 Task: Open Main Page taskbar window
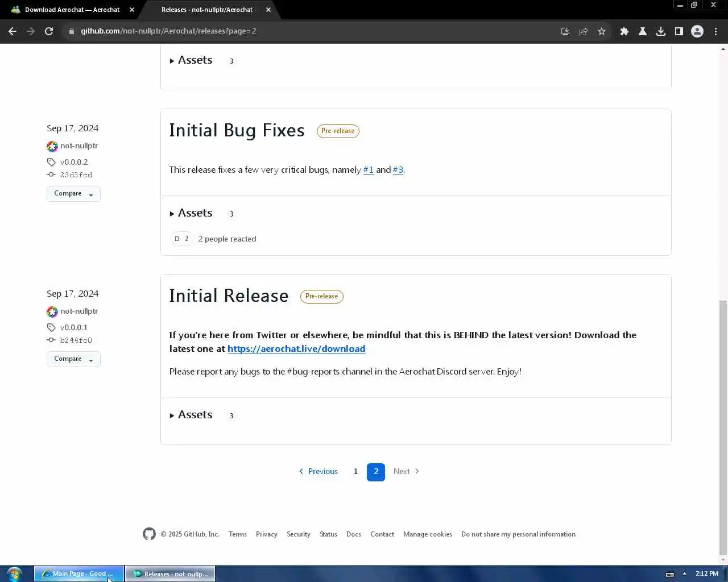click(79, 573)
